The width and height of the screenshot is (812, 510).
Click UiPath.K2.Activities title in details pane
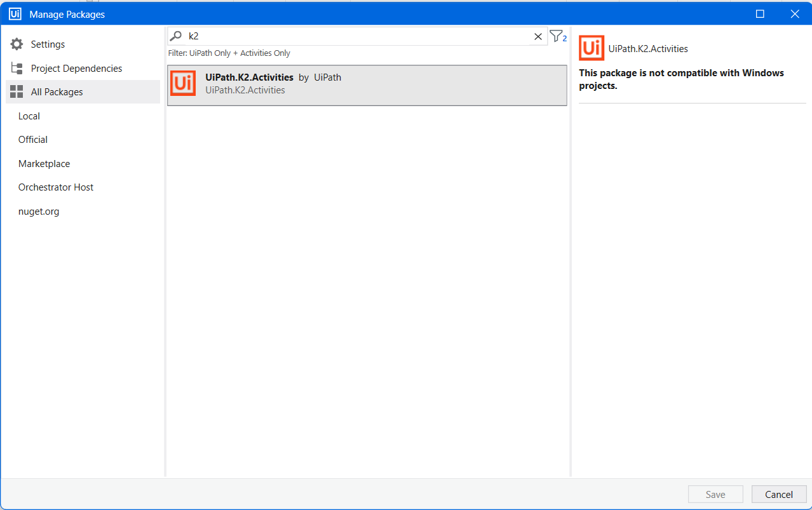click(x=648, y=49)
